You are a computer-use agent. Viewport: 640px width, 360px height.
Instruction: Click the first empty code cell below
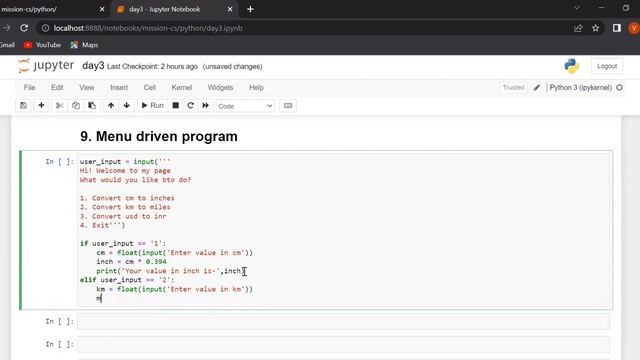point(343,322)
